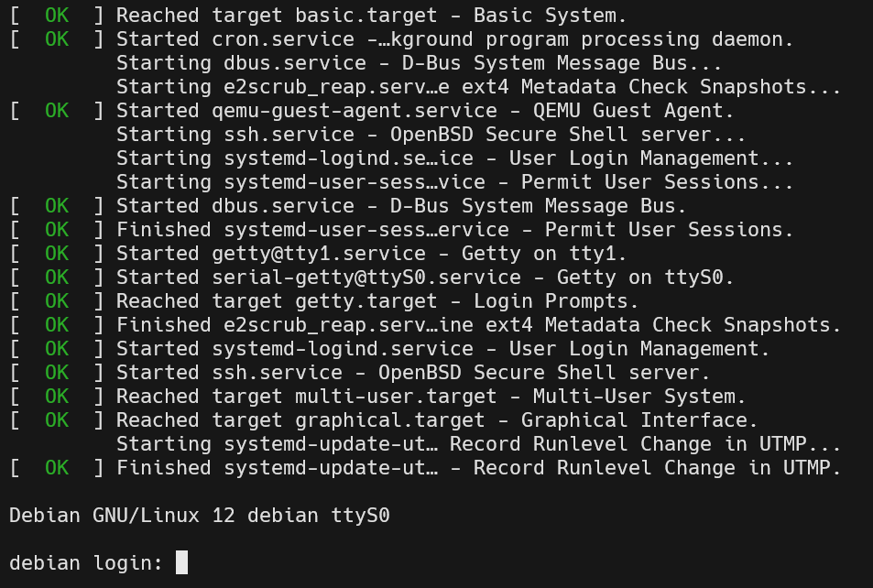This screenshot has height=588, width=873.
Task: Click the "Finished systemd-update-ut" UTMP line
Action: [478, 468]
